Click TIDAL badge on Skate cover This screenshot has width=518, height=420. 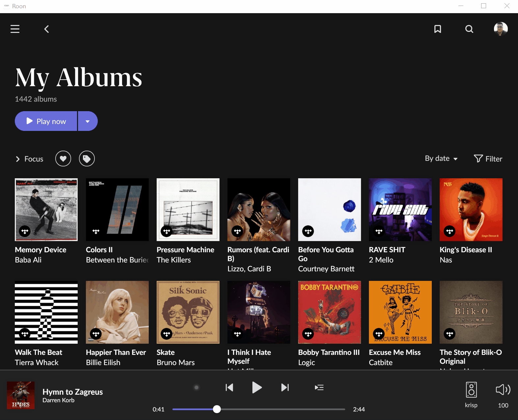tap(167, 334)
